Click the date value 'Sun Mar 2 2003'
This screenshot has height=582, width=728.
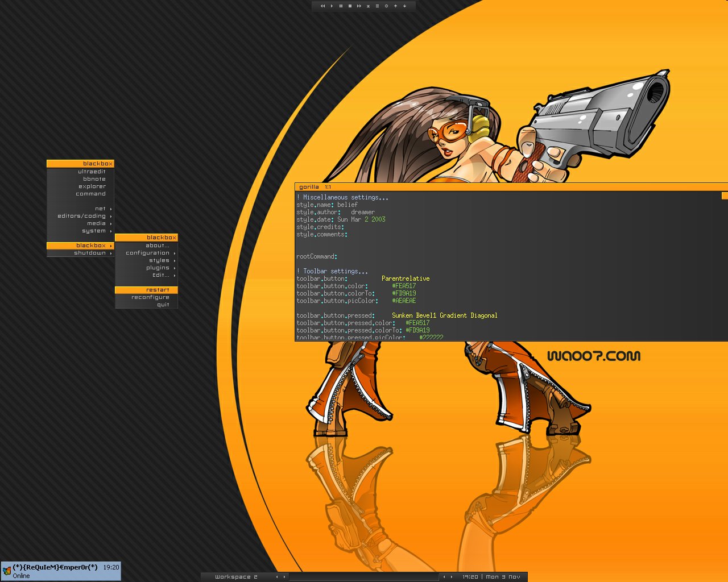pyautogui.click(x=361, y=219)
